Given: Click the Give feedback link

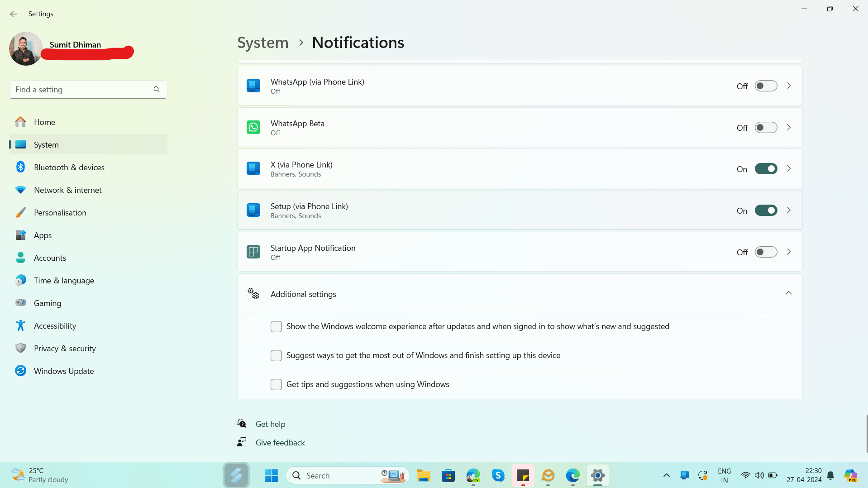Looking at the screenshot, I should [x=280, y=443].
